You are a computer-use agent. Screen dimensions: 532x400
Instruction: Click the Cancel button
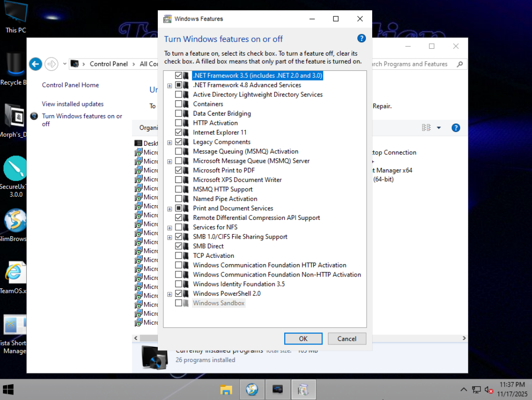(x=347, y=338)
